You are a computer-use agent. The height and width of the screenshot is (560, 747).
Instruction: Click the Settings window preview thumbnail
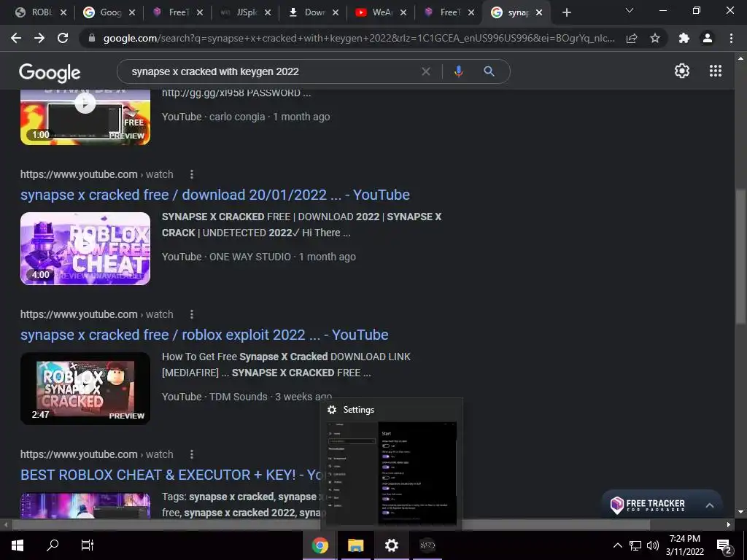[392, 472]
